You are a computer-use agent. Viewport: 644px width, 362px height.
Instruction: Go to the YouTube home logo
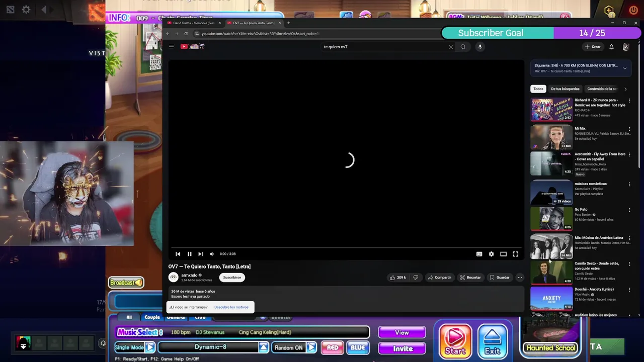click(192, 47)
